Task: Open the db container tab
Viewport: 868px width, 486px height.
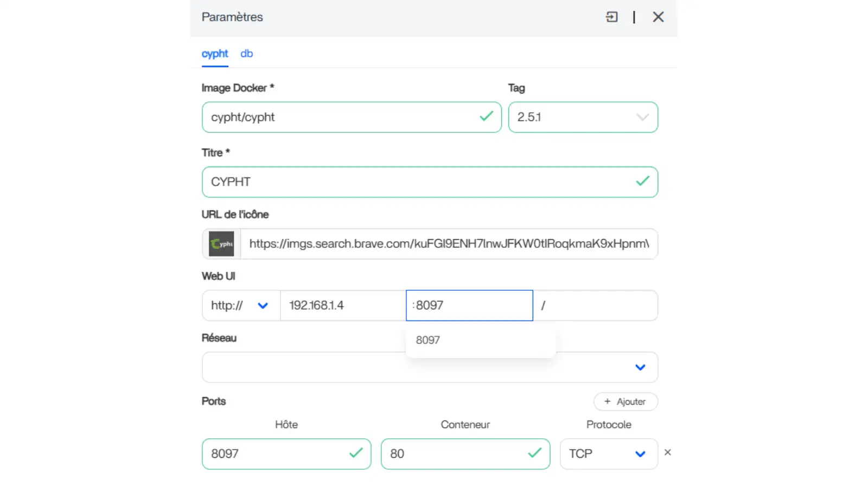Action: pyautogui.click(x=247, y=54)
